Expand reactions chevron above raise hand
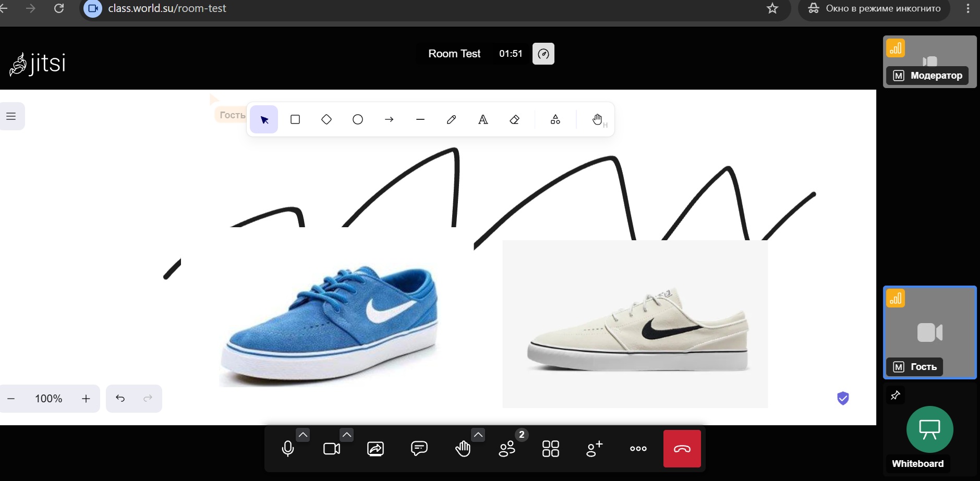 (478, 434)
